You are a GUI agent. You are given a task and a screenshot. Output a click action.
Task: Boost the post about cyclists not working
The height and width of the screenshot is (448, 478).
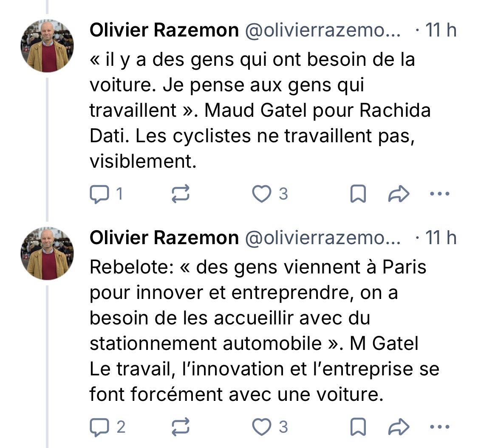coord(180,194)
